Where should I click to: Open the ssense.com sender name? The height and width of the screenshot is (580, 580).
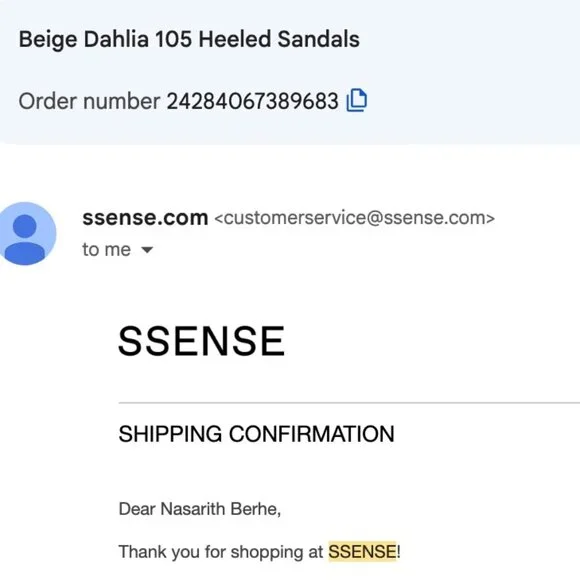145,218
